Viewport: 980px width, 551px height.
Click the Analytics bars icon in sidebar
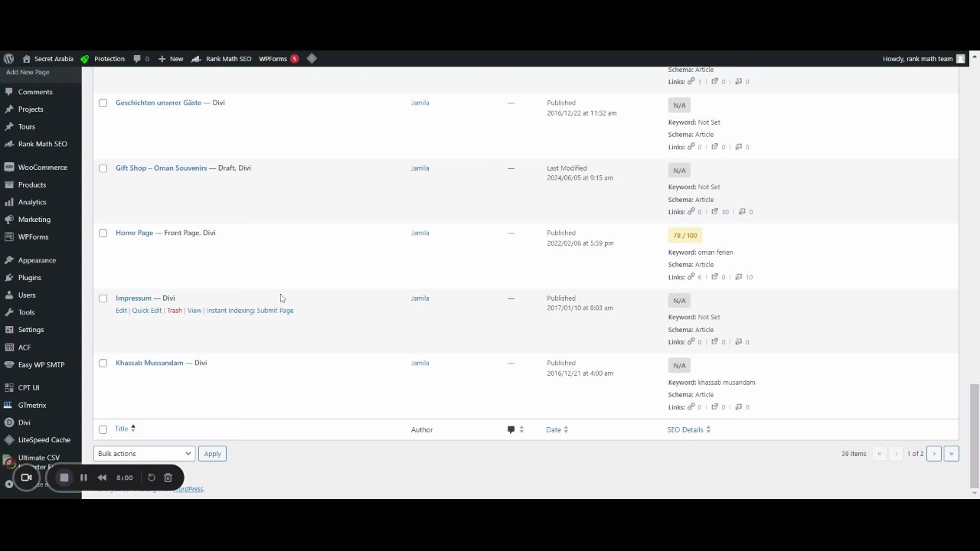tap(9, 202)
